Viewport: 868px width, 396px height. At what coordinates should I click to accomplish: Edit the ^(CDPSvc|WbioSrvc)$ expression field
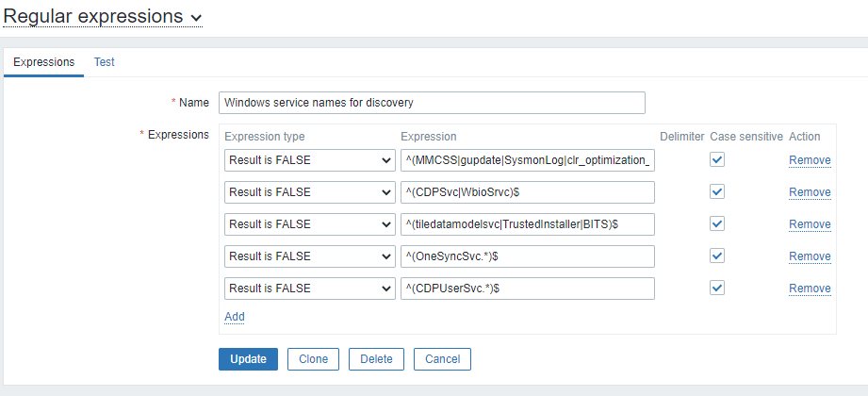pyautogui.click(x=527, y=192)
